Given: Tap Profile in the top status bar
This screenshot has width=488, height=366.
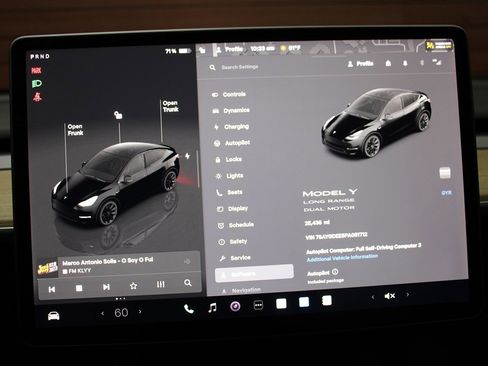Looking at the screenshot, I should [x=230, y=49].
